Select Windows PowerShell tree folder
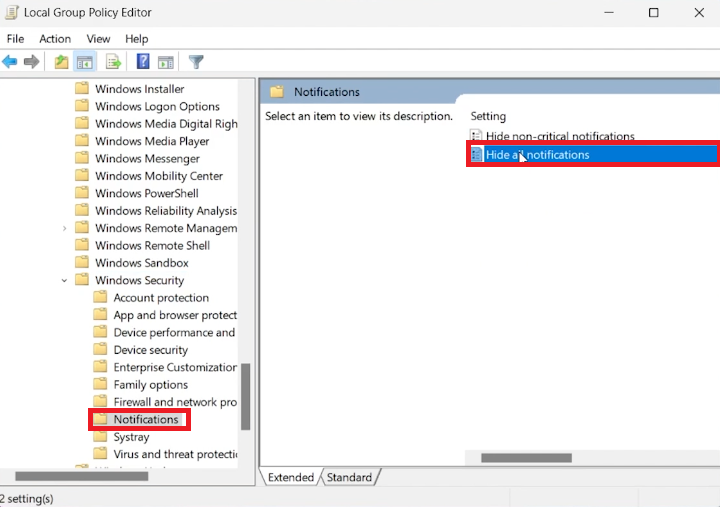 tap(147, 193)
